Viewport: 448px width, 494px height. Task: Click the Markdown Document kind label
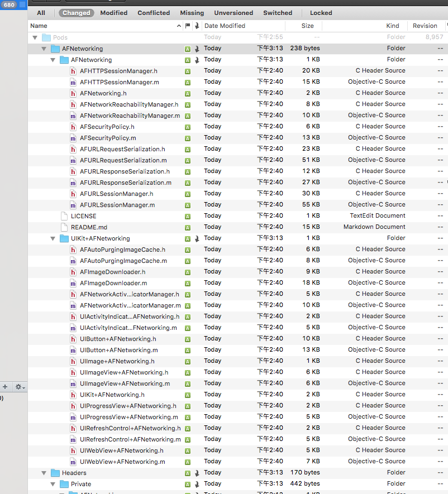click(374, 227)
